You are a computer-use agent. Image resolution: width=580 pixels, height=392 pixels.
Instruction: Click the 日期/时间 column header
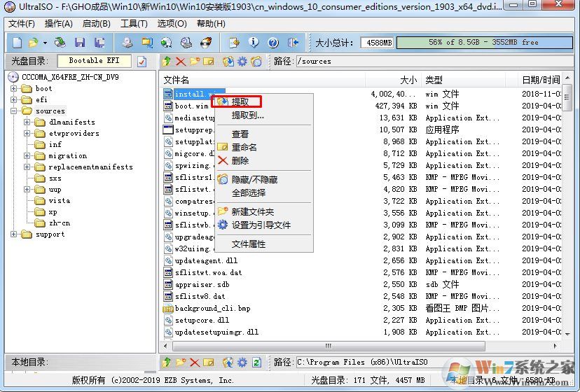coord(539,80)
